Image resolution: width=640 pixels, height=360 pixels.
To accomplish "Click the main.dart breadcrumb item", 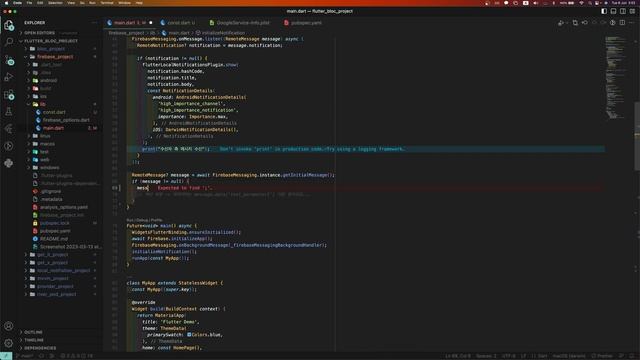I will (176, 33).
